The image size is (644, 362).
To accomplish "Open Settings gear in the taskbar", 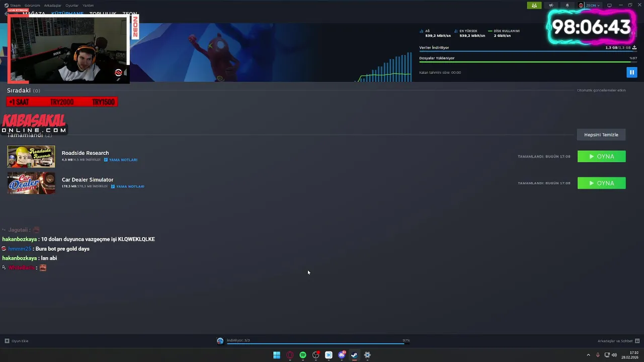I will tap(367, 355).
